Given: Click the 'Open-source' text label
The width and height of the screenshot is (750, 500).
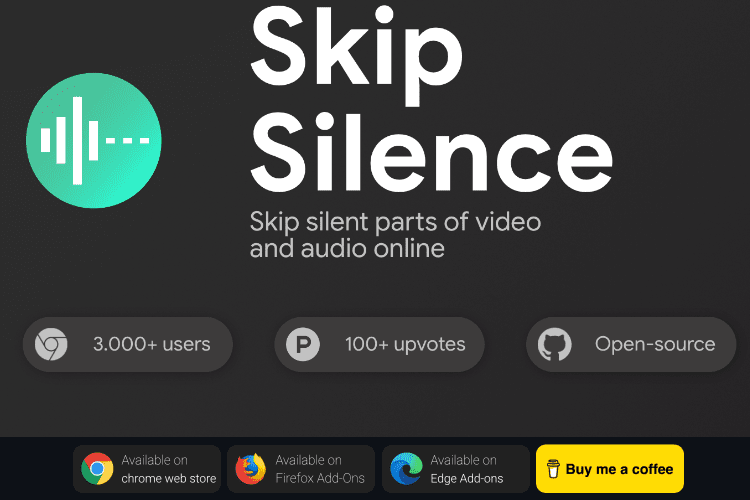Looking at the screenshot, I should pos(655,344).
